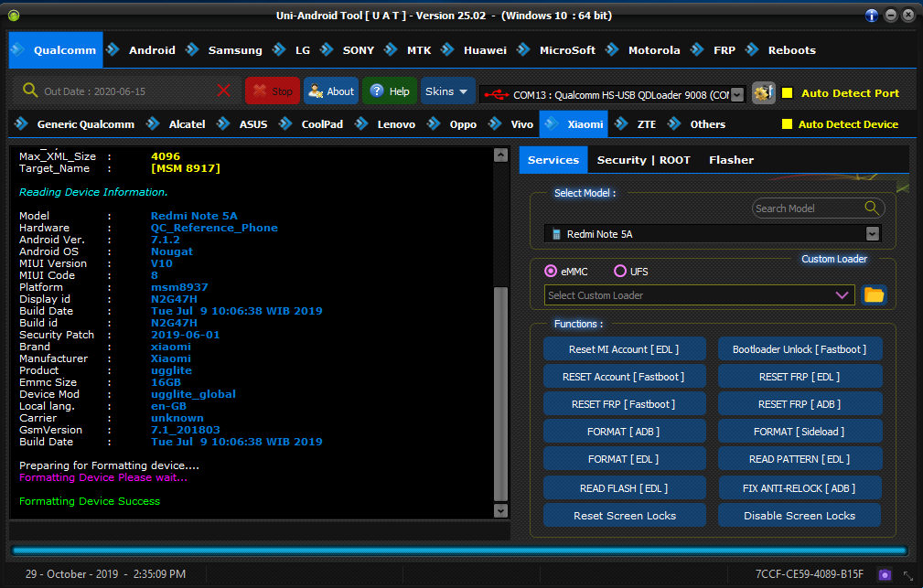Image resolution: width=923 pixels, height=588 pixels.
Task: Select the Flasher tab
Action: coord(731,160)
